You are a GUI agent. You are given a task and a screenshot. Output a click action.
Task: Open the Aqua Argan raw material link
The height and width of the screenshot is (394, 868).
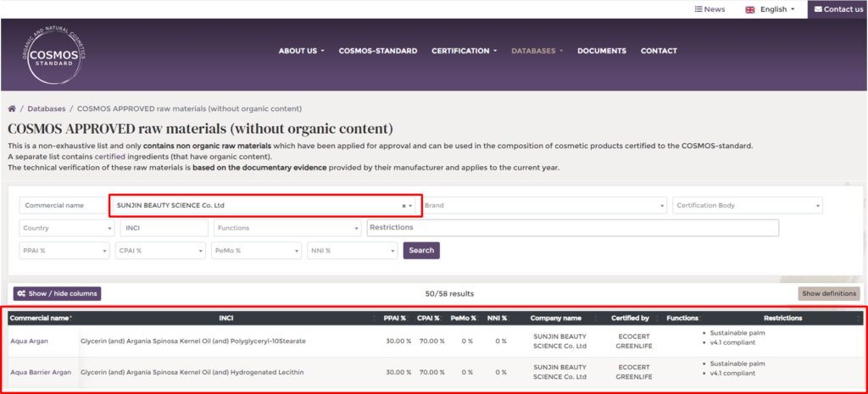(x=29, y=341)
